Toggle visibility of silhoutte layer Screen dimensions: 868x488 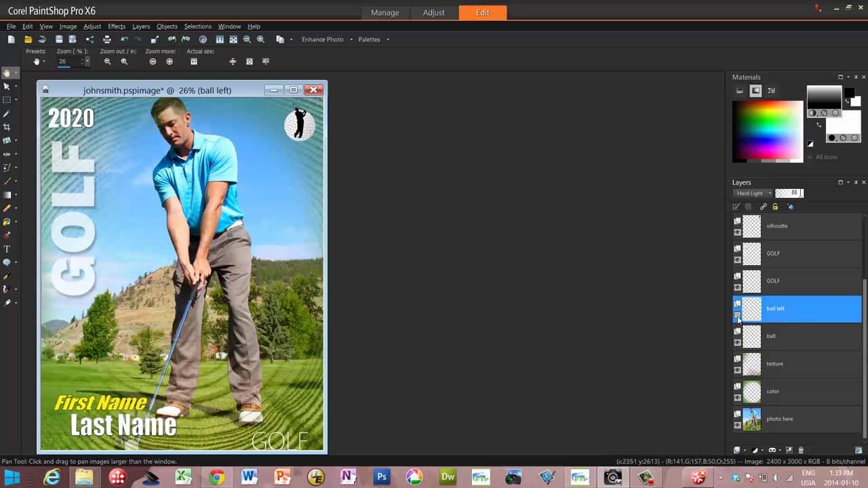tap(737, 232)
